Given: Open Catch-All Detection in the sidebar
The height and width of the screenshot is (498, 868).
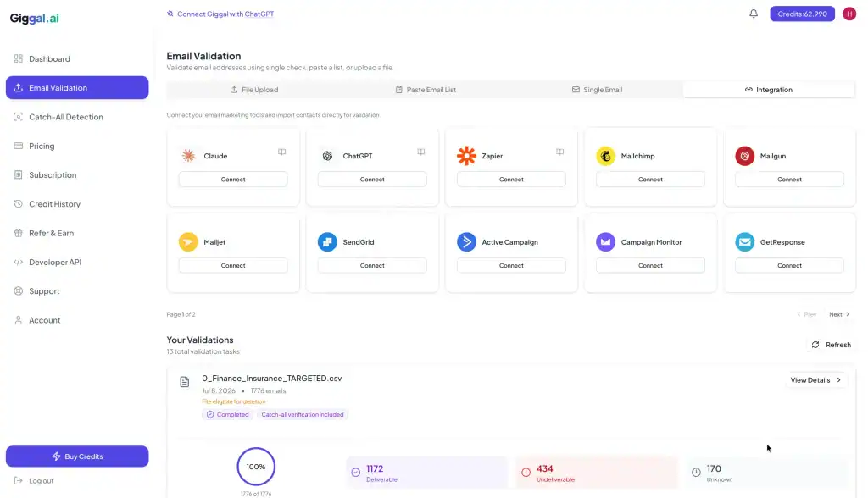Looking at the screenshot, I should coord(77,117).
